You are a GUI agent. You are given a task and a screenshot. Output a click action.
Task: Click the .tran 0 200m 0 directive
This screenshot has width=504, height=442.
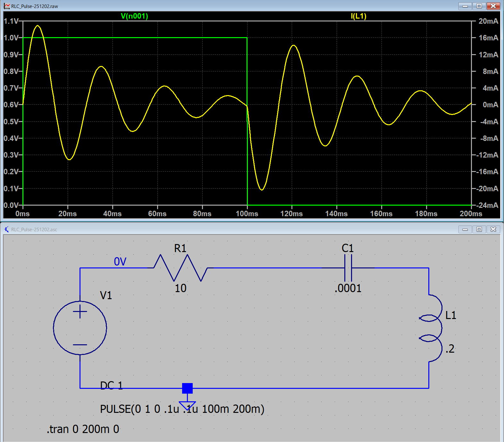point(83,429)
